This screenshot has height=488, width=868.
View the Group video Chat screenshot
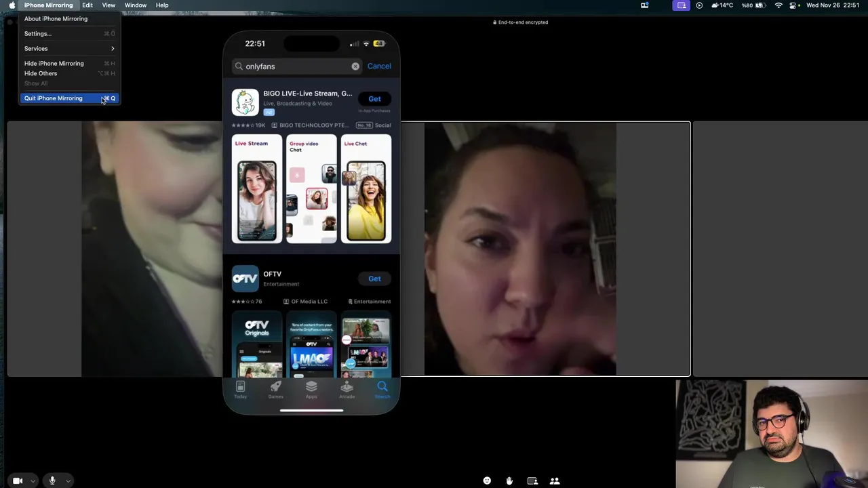(311, 189)
